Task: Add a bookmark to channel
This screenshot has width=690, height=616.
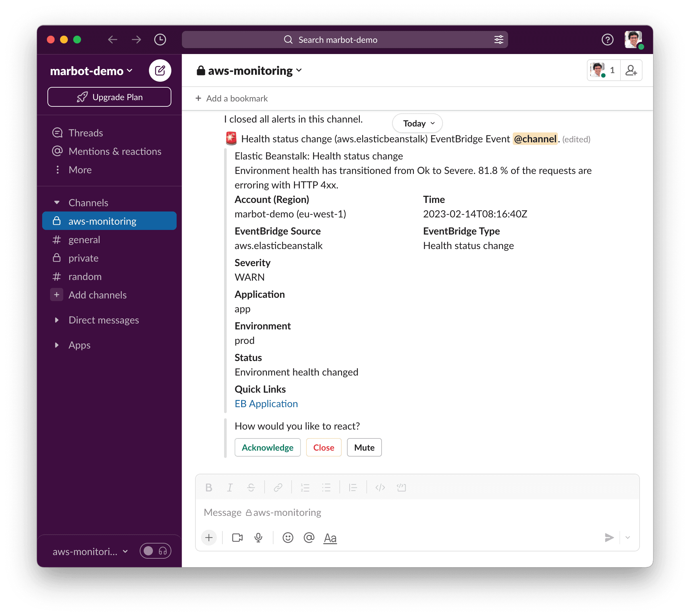Action: pyautogui.click(x=232, y=98)
